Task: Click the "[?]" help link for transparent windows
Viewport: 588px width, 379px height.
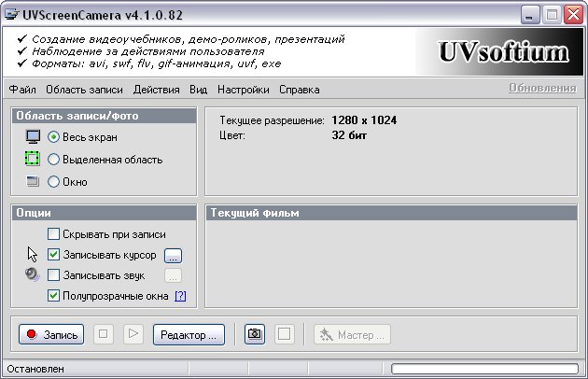Action: 180,296
